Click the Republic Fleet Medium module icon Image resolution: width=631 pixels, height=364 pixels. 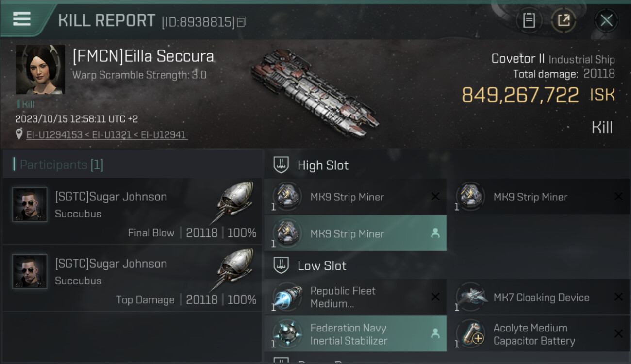[286, 297]
